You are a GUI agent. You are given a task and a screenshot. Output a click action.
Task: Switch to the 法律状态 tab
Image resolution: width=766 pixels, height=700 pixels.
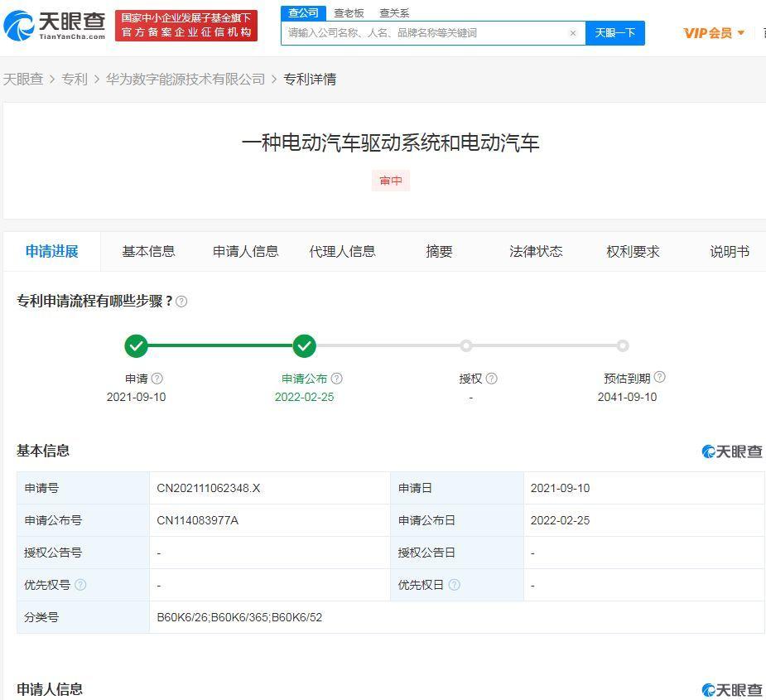(536, 251)
